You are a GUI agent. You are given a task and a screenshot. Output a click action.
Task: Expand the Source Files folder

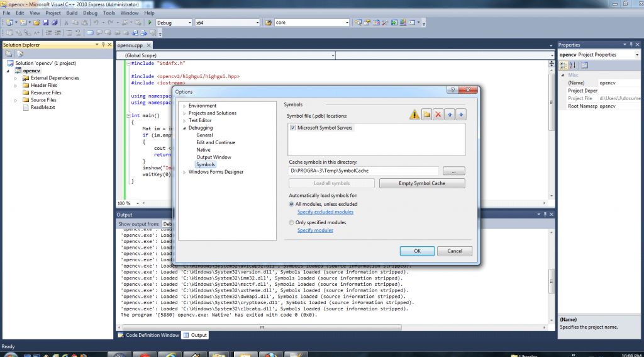coord(16,100)
